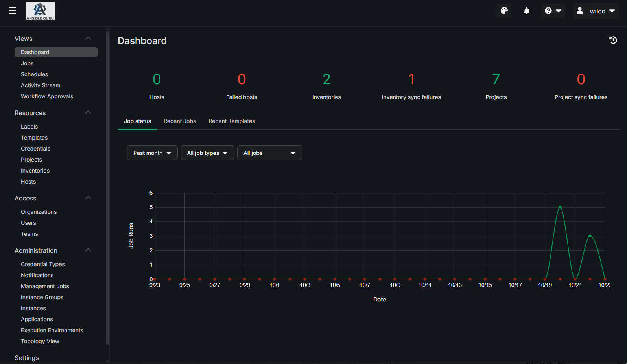Open the help question-mark menu
627x364 pixels.
[x=553, y=11]
